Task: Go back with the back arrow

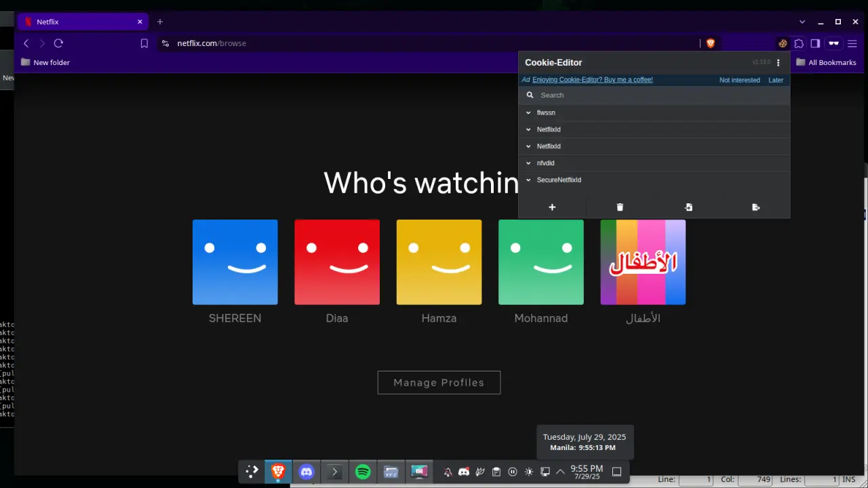Action: (x=26, y=43)
